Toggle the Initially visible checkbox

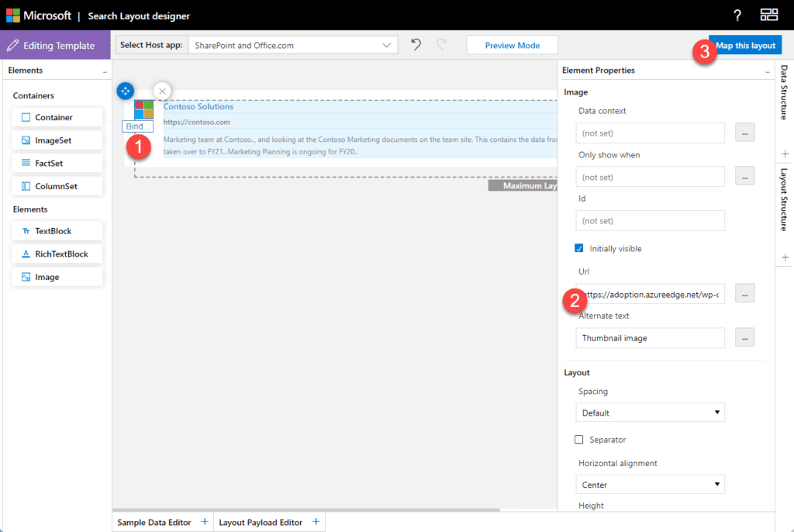coord(578,248)
